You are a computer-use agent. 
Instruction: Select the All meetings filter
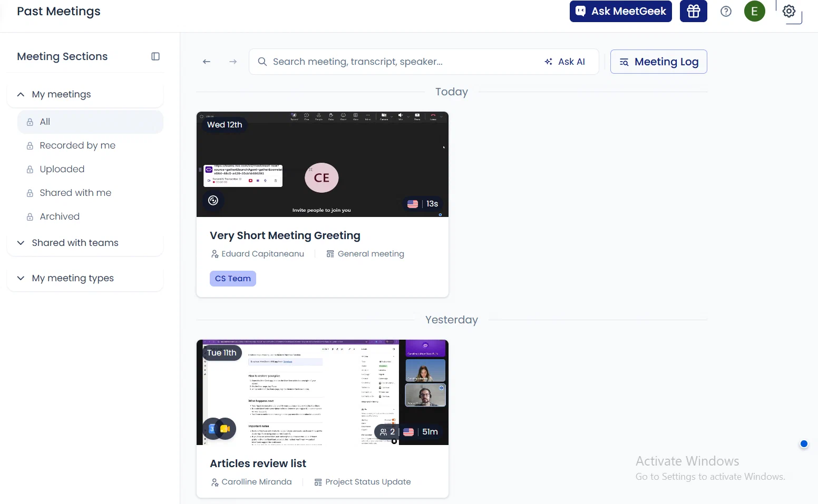point(90,122)
